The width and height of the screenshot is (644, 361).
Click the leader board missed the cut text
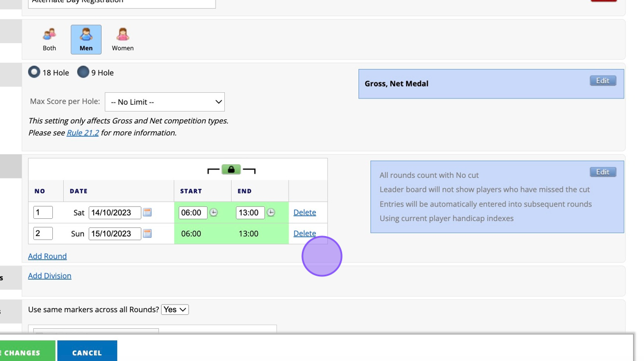click(x=485, y=189)
